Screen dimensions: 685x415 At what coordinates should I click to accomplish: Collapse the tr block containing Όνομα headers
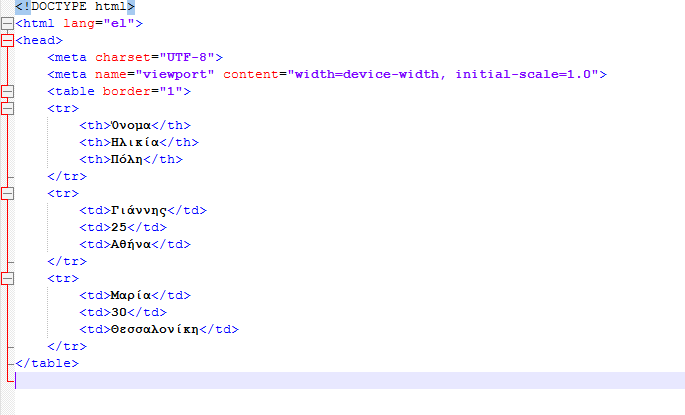coord(7,108)
